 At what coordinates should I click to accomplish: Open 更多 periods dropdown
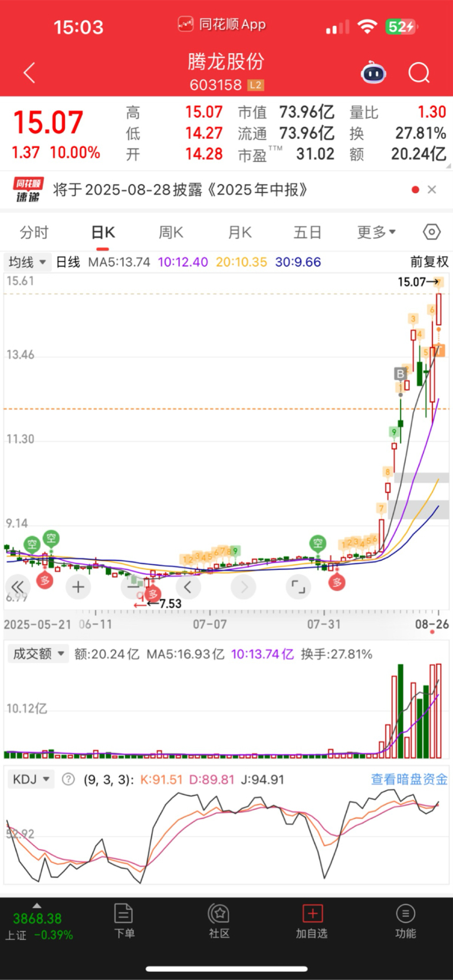click(376, 232)
